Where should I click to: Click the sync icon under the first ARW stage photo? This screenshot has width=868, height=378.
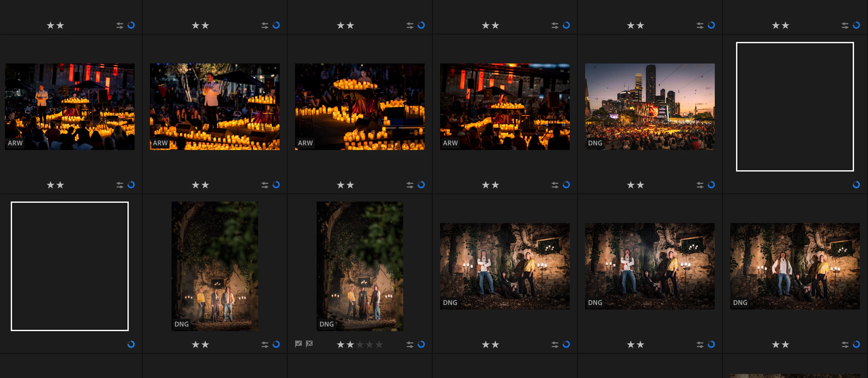[x=131, y=185]
